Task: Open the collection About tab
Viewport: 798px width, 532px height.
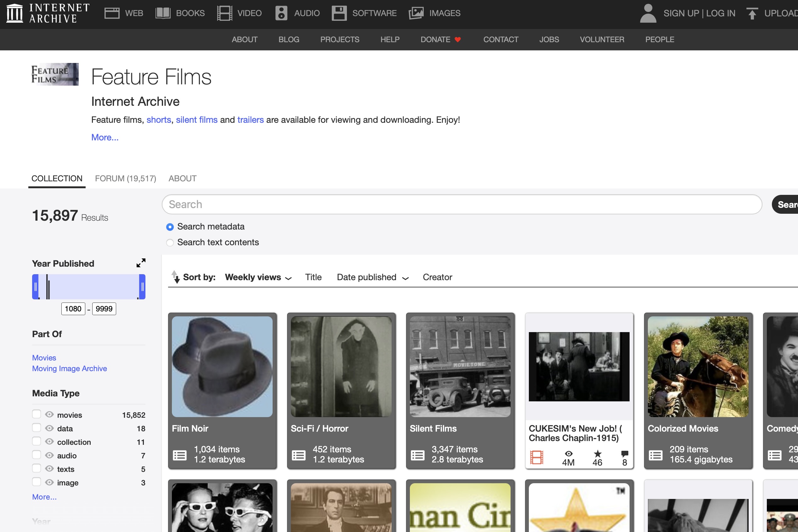Action: pos(183,178)
